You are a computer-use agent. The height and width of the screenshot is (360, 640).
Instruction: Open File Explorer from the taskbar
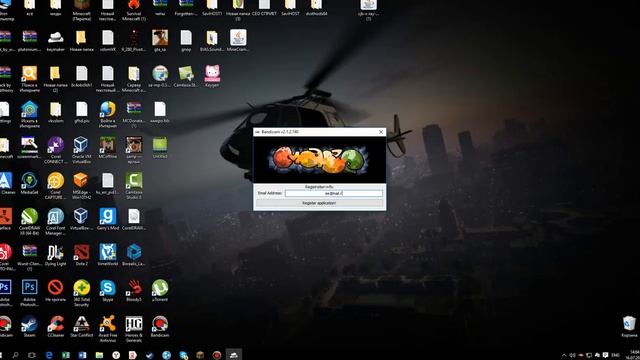click(99, 355)
